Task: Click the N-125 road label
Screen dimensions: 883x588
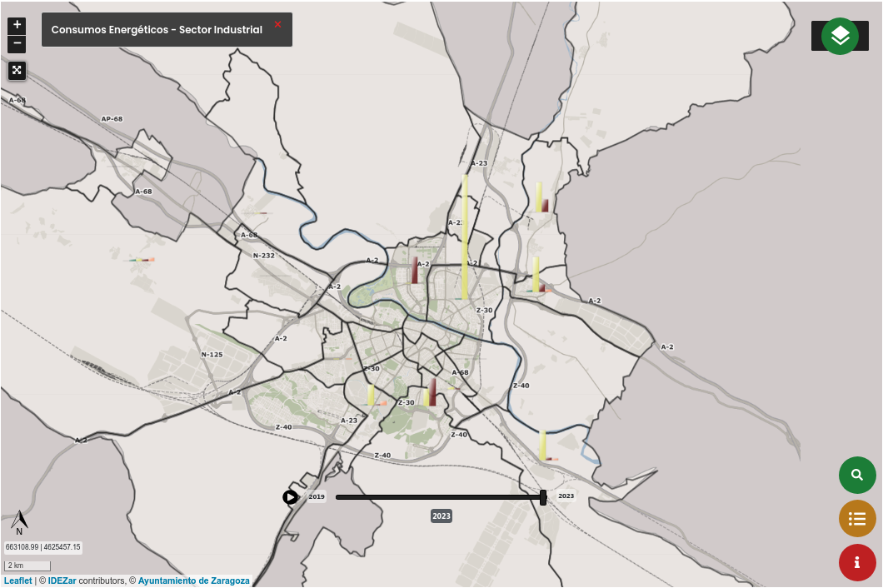Action: coord(212,354)
